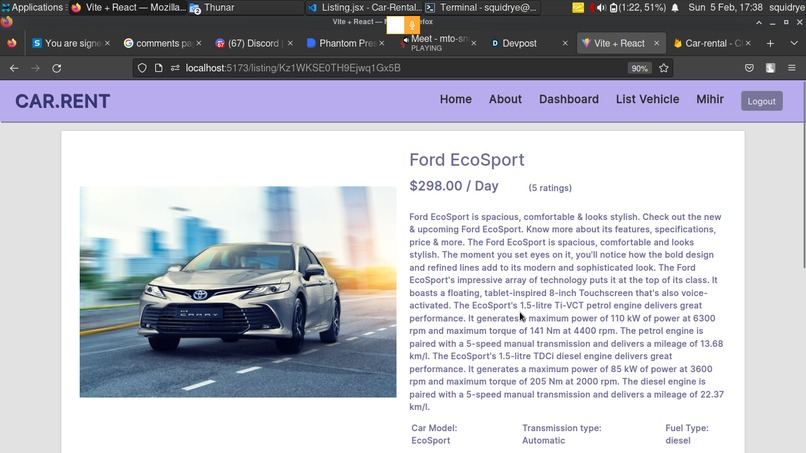Open the site information page icon
This screenshot has height=453, width=806.
(158, 68)
